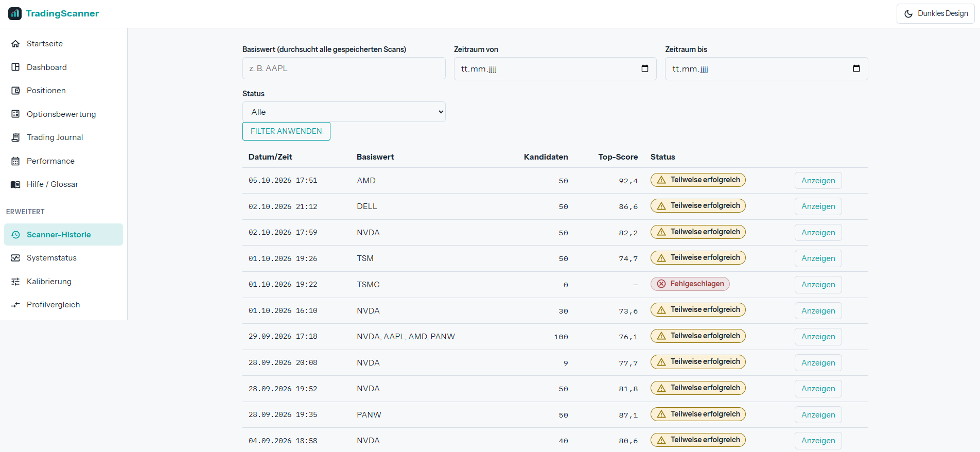Click the Kalibrierung sliders icon

[15, 282]
